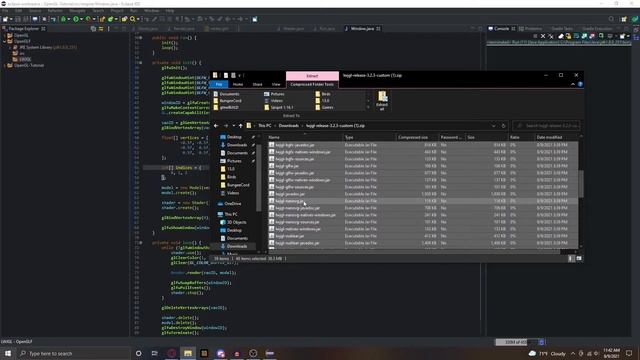Open Eclipse Quick Access search icon
Viewport: 640px width, 360px height.
[611, 19]
